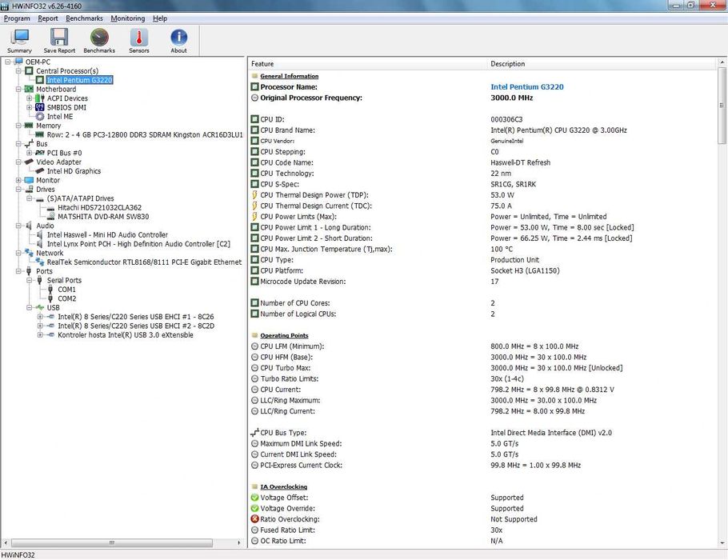Image resolution: width=728 pixels, height=560 pixels.
Task: Select the RealTek Gigabit Ethernet item
Action: coord(144,262)
